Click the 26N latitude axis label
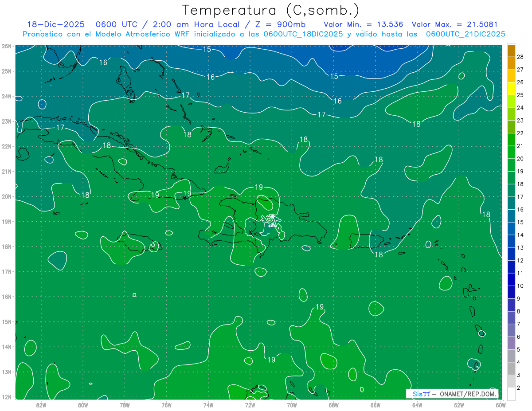532x411 pixels. pos(6,46)
